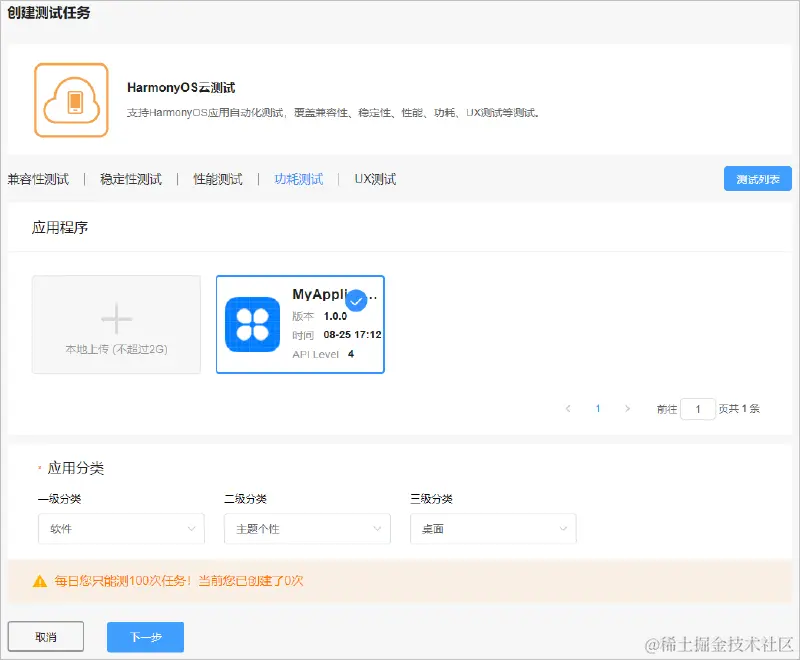Click the 前往 page number input field

click(x=698, y=409)
